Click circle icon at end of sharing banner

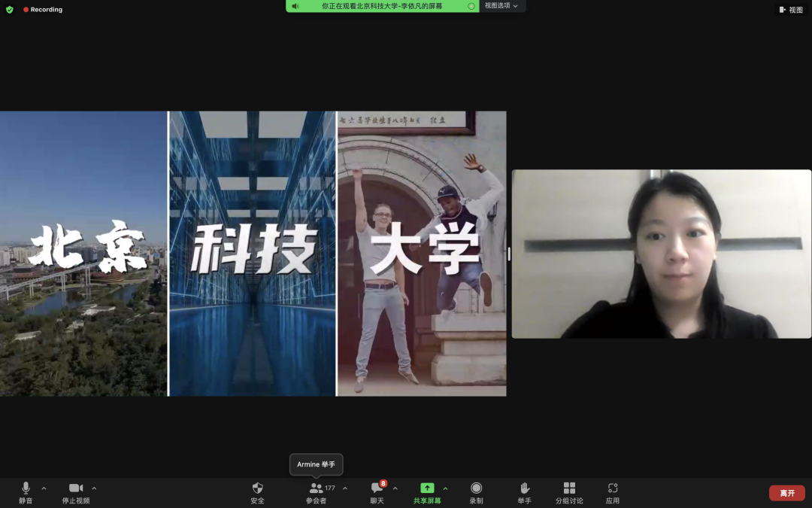(471, 6)
